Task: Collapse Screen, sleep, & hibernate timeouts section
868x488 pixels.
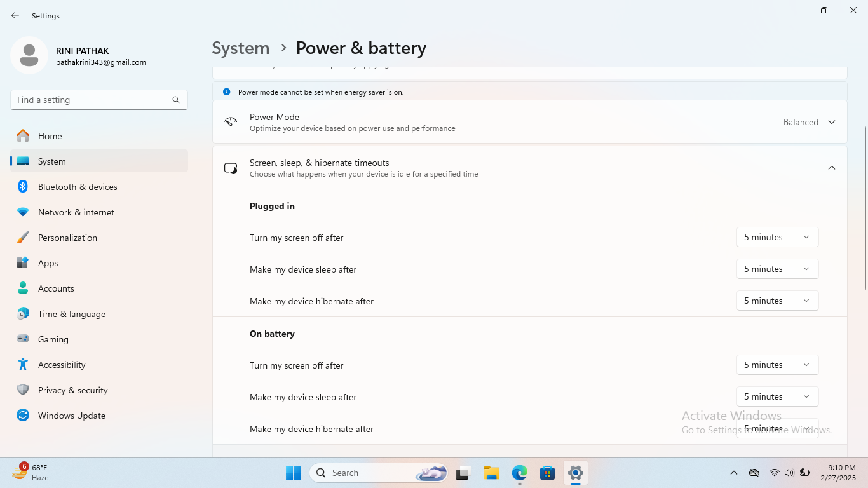Action: tap(831, 168)
